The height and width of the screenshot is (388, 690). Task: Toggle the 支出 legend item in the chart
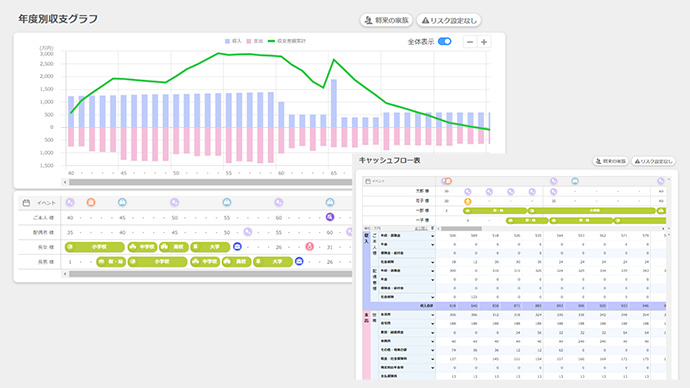(x=254, y=41)
